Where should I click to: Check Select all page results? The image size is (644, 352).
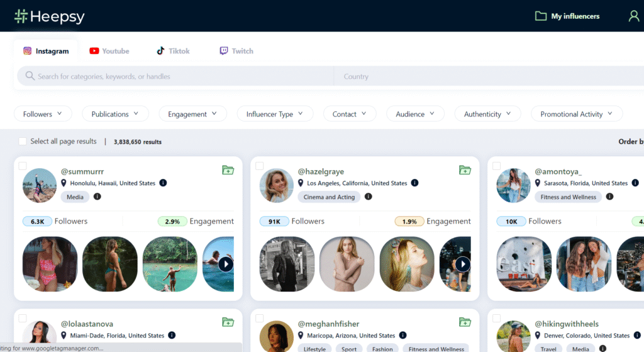click(23, 142)
